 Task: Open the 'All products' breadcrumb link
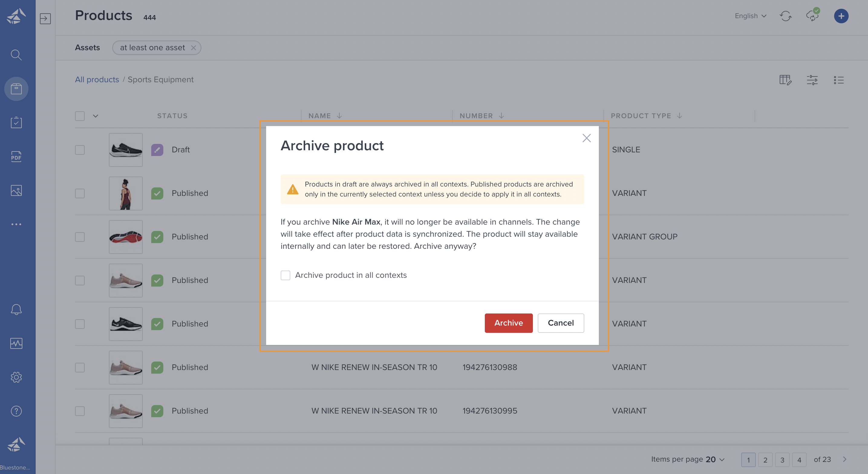click(97, 80)
